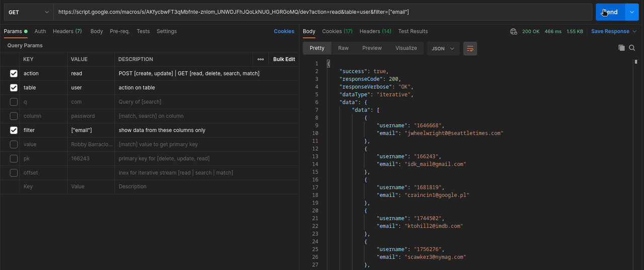This screenshot has height=270, width=644.
Task: Open the response Cookies (17) tab
Action: 338,31
